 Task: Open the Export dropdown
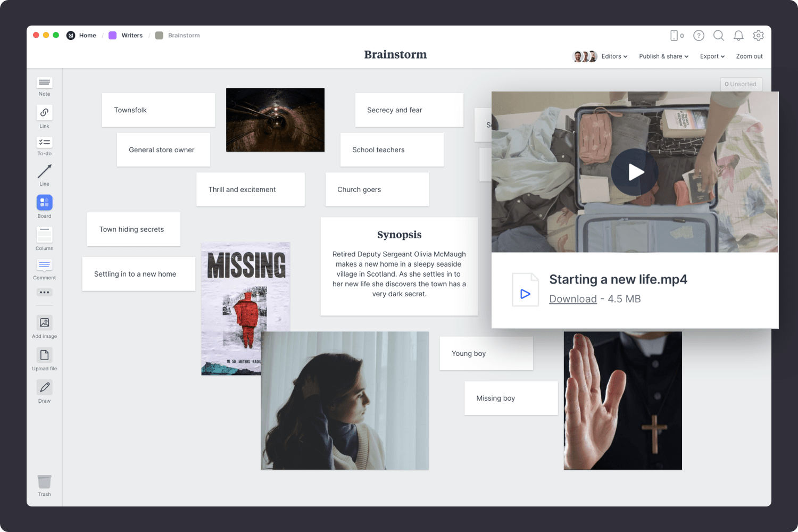(712, 56)
